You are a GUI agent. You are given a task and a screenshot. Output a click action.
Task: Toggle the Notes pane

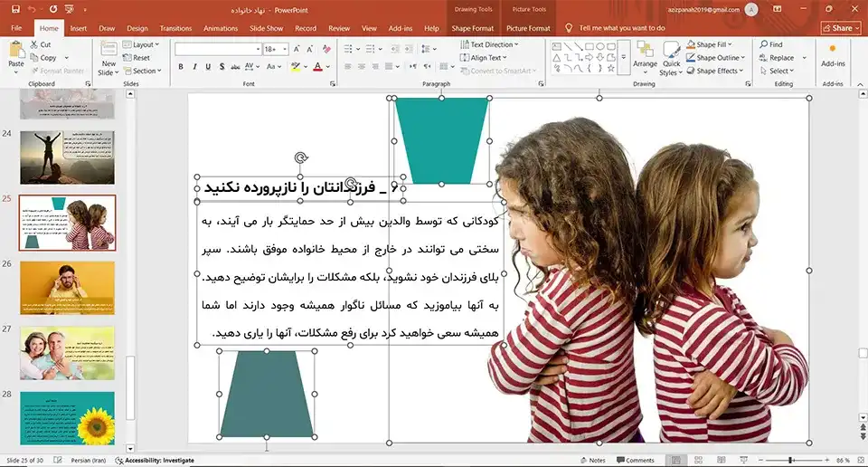[x=592, y=461]
